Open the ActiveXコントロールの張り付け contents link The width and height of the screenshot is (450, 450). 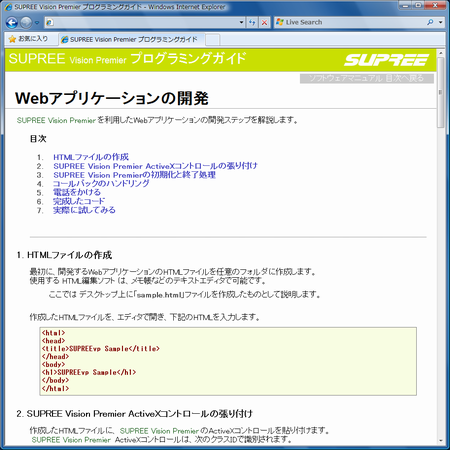(x=156, y=166)
